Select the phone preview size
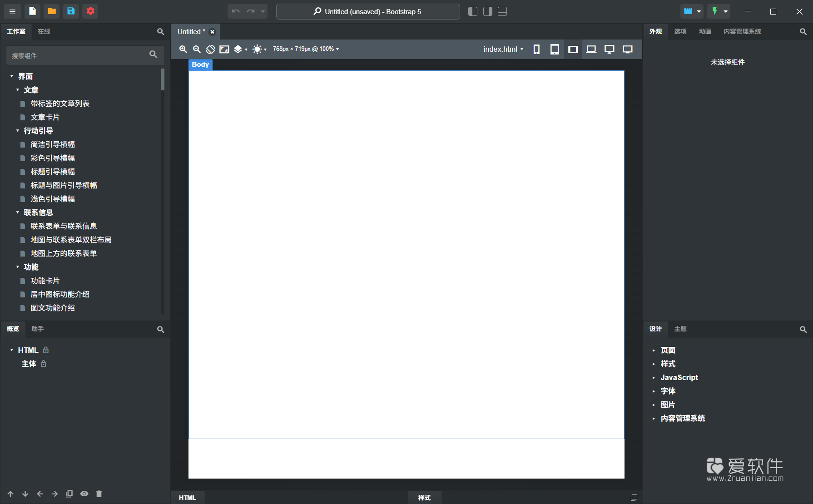 click(536, 49)
